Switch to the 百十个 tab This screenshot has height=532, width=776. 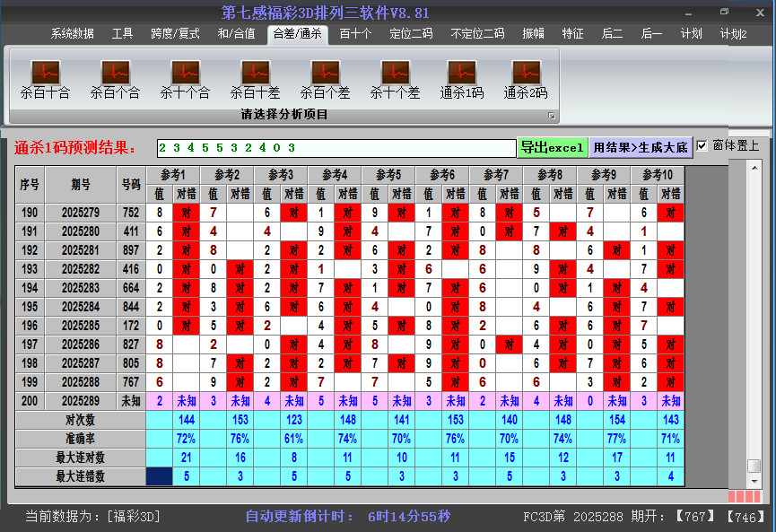355,34
